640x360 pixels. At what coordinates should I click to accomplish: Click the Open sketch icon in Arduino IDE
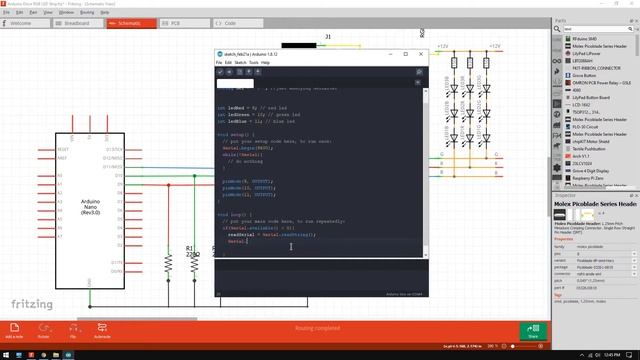pos(249,72)
